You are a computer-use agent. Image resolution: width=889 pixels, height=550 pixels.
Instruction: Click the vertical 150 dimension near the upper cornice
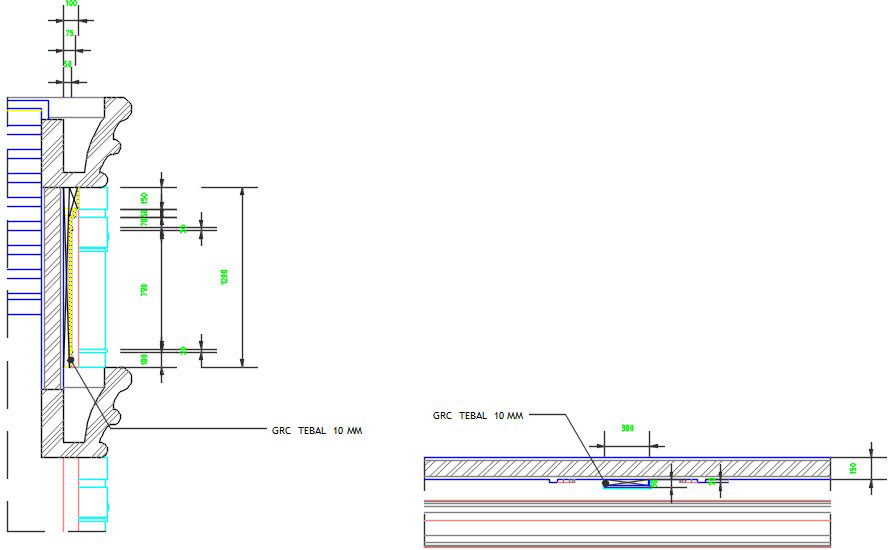click(144, 198)
